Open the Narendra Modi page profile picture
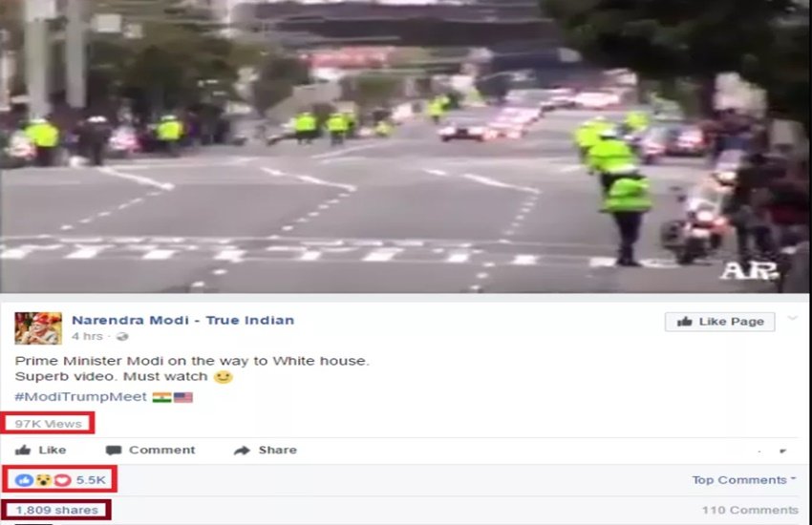 coord(38,328)
